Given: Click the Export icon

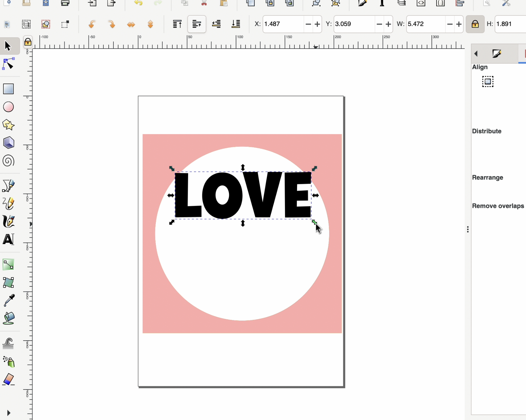Looking at the screenshot, I should [x=112, y=3].
